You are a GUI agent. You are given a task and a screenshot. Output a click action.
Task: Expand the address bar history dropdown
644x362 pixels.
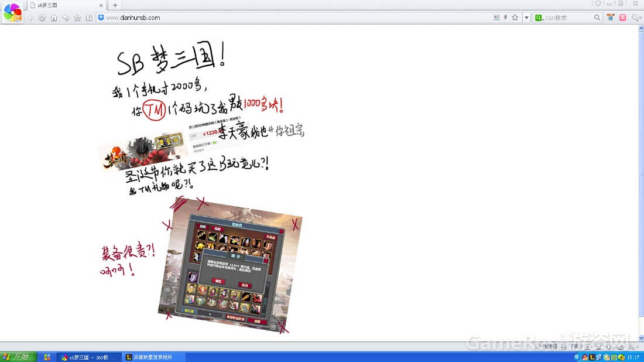pyautogui.click(x=526, y=18)
